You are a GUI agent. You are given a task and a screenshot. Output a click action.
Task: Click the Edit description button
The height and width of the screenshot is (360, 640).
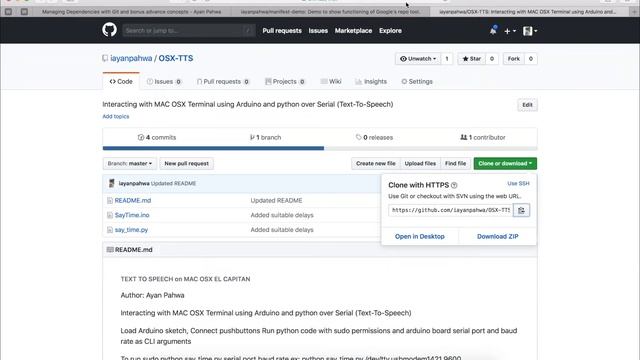(x=527, y=105)
